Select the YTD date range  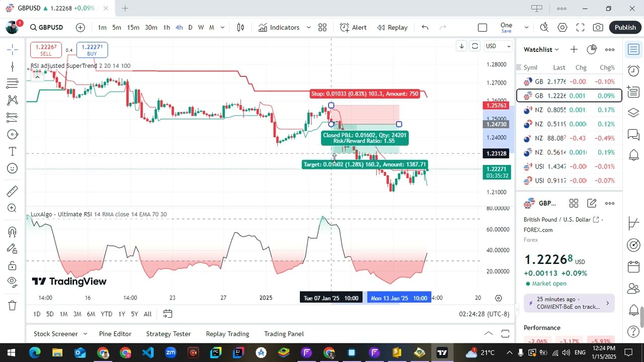pyautogui.click(x=106, y=314)
